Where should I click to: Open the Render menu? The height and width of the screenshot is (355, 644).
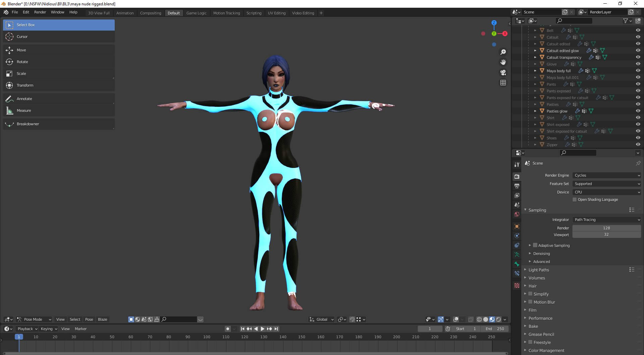click(x=40, y=12)
